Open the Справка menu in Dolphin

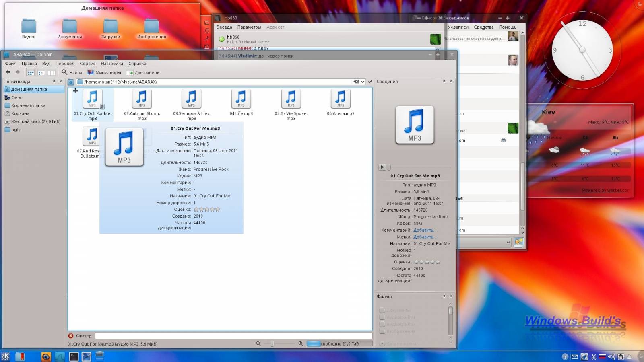tap(137, 64)
